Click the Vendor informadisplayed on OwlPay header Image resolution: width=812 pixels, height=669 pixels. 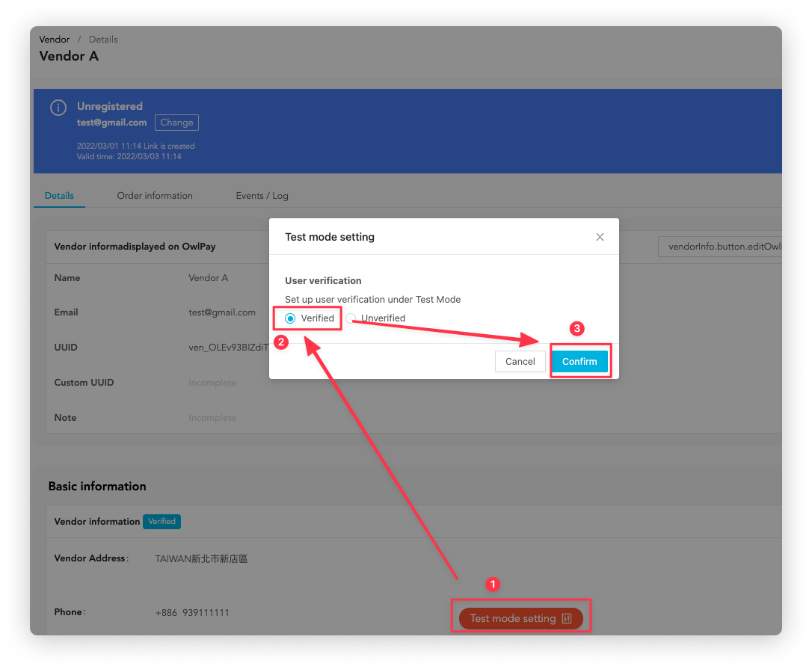click(135, 247)
